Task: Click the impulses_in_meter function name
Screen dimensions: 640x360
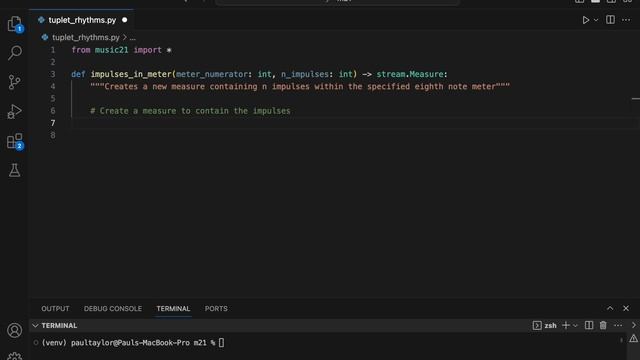Action: pos(131,74)
